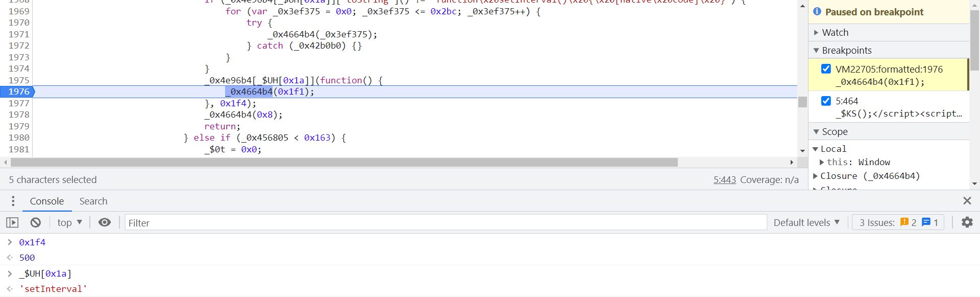Click the Paused on breakpoint info icon
This screenshot has height=297, width=980.
(x=817, y=11)
